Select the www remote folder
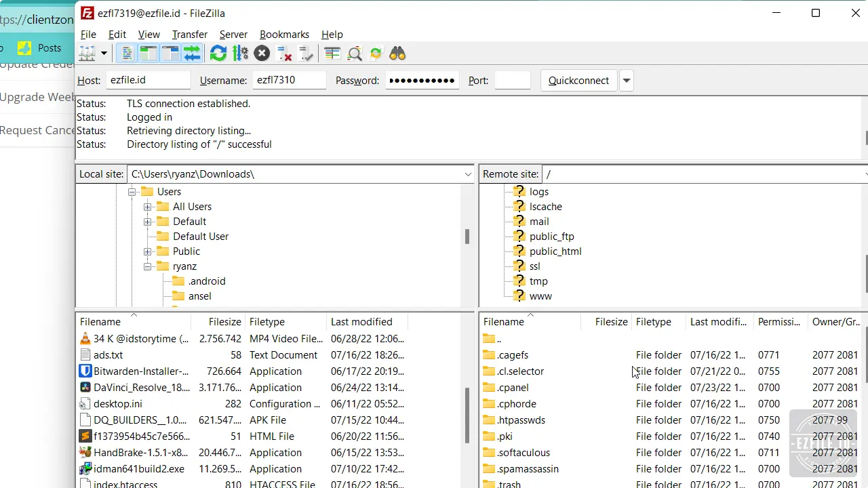 [540, 296]
